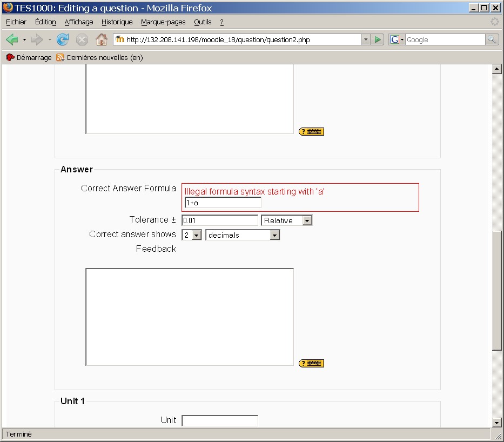Click the upper text editor area
The height and width of the screenshot is (442, 504).
(190, 99)
